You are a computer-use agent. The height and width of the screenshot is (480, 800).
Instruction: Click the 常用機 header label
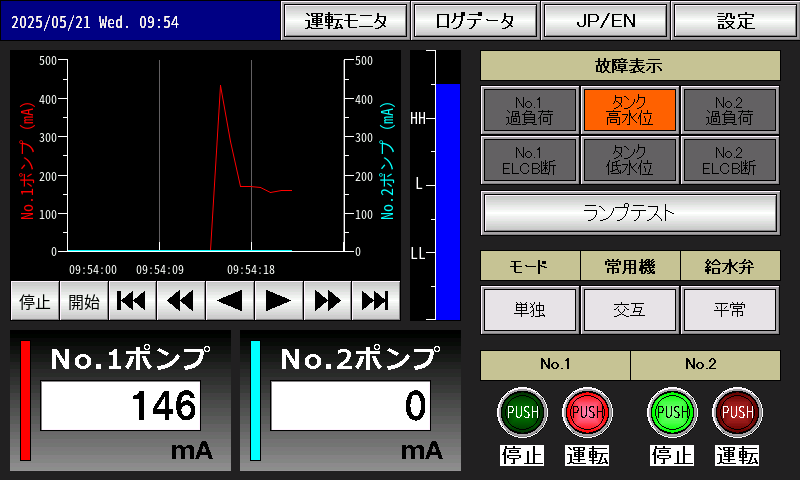630,266
